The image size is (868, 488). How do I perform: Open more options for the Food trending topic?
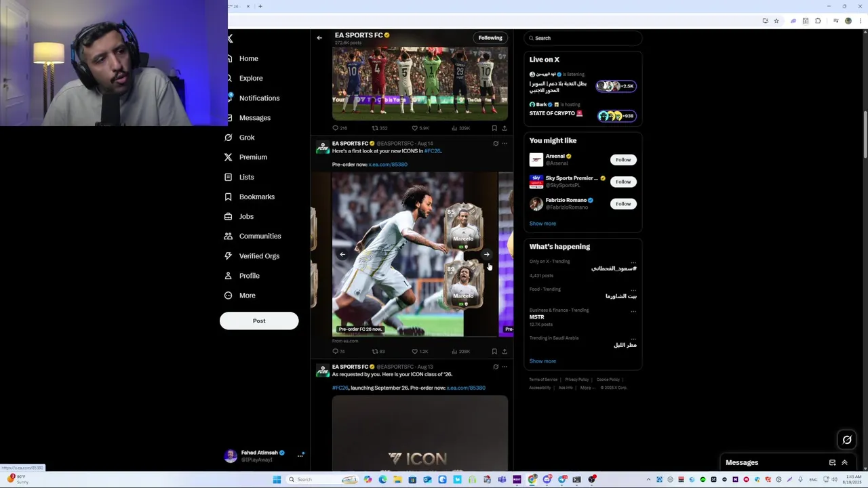[x=633, y=289]
